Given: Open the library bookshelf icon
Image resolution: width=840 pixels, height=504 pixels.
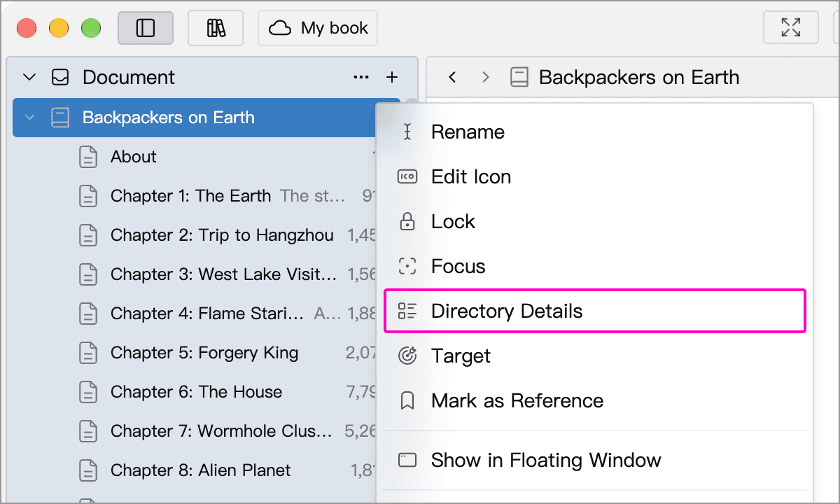Looking at the screenshot, I should (x=216, y=28).
